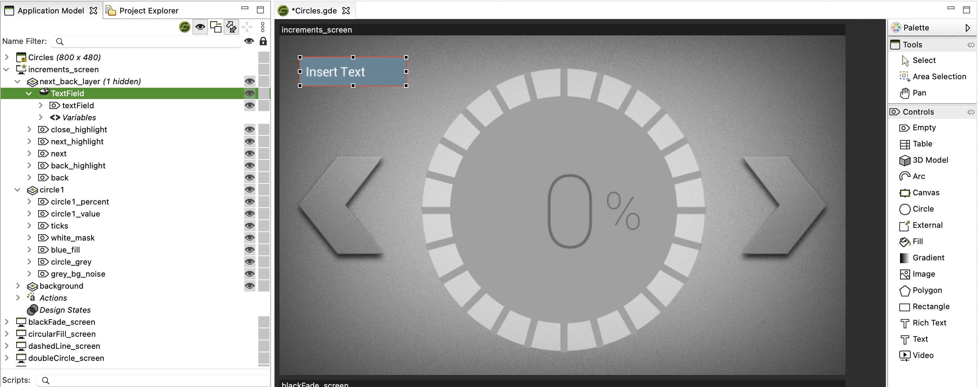Collapse the increments_screen node

6,69
